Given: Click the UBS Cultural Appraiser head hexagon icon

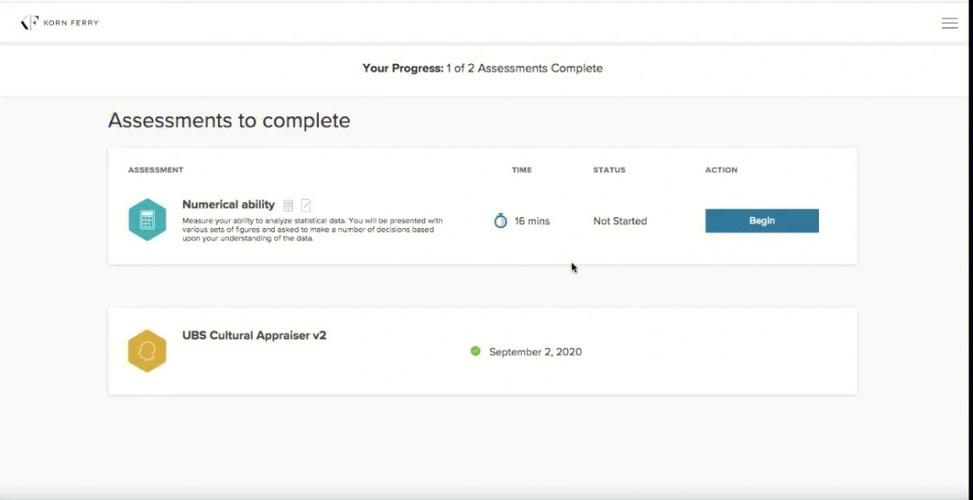Looking at the screenshot, I should pyautogui.click(x=147, y=351).
